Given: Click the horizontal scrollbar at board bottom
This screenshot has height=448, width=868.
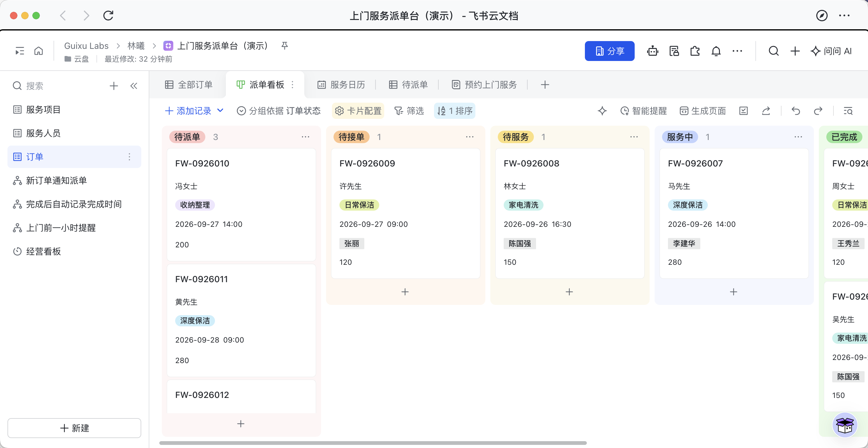Looking at the screenshot, I should pos(373,443).
